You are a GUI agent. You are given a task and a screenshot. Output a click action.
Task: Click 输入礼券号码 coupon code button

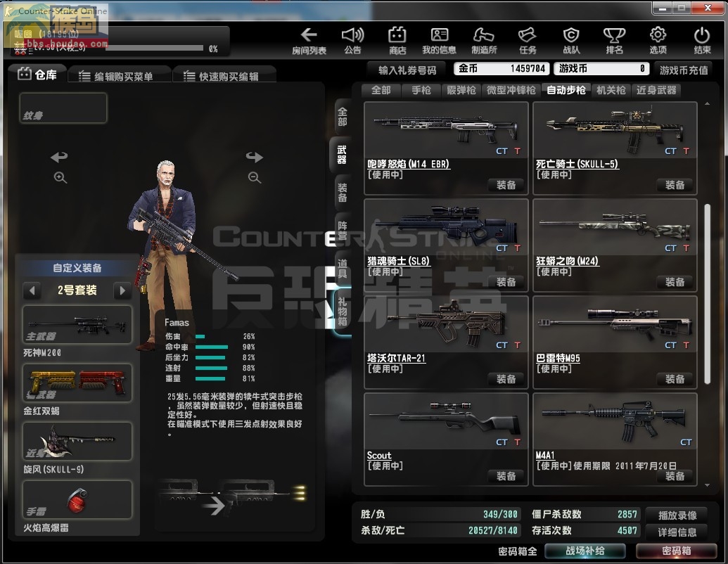[x=407, y=70]
